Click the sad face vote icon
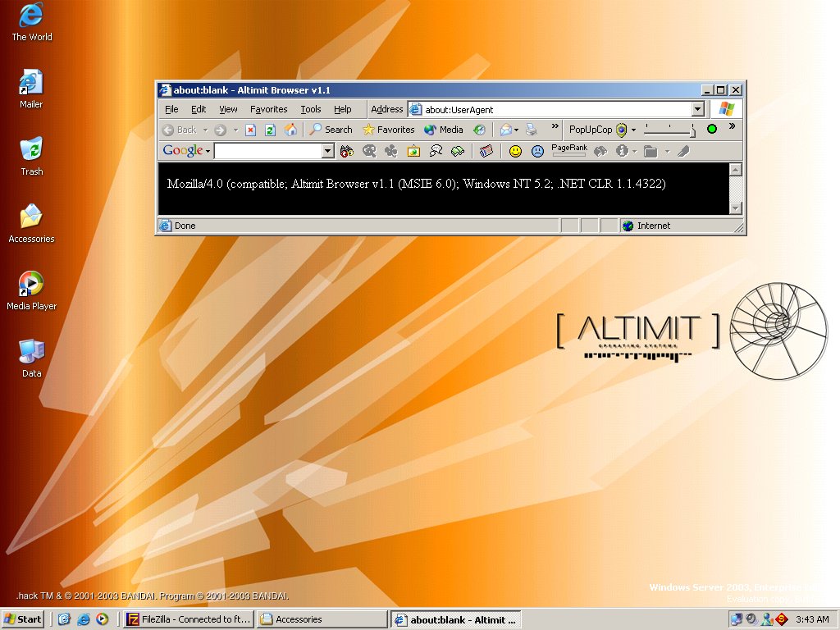840x630 pixels. [537, 151]
